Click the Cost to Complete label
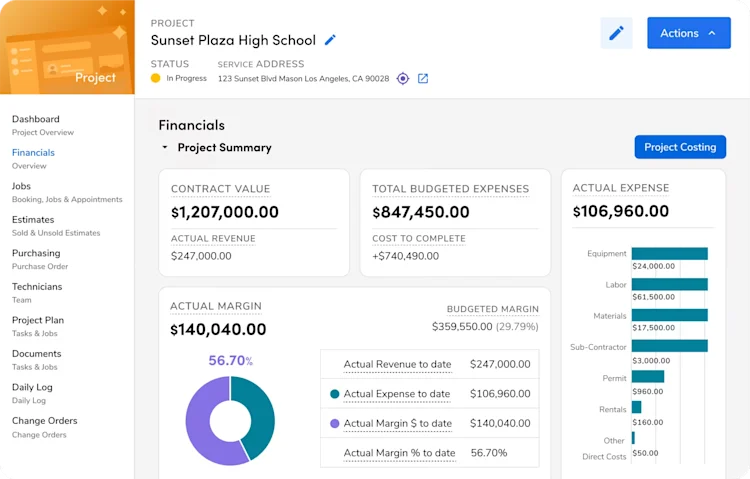The height and width of the screenshot is (479, 750). tap(419, 238)
